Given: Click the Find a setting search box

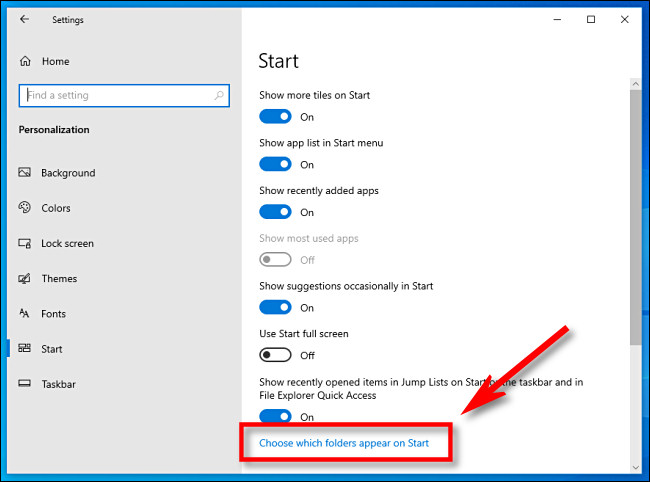Looking at the screenshot, I should (x=115, y=95).
